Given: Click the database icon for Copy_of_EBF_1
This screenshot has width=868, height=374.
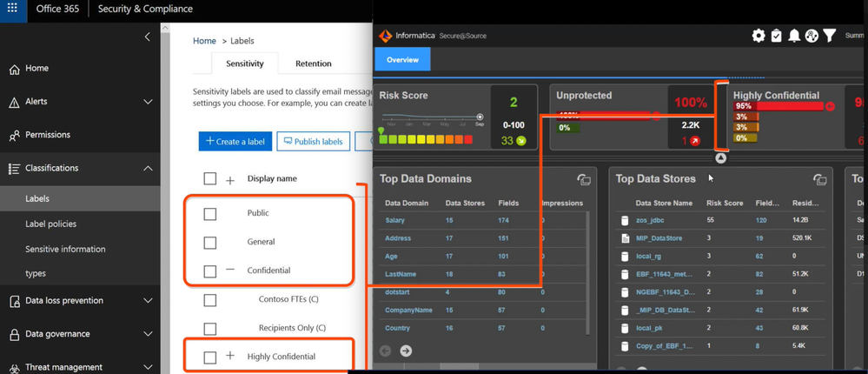Looking at the screenshot, I should point(625,347).
